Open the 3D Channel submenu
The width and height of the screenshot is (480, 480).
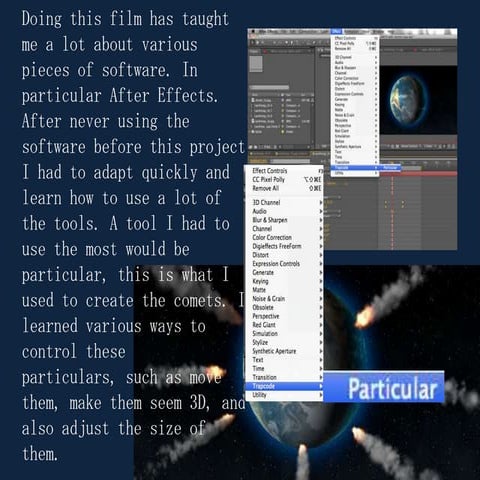(284, 202)
